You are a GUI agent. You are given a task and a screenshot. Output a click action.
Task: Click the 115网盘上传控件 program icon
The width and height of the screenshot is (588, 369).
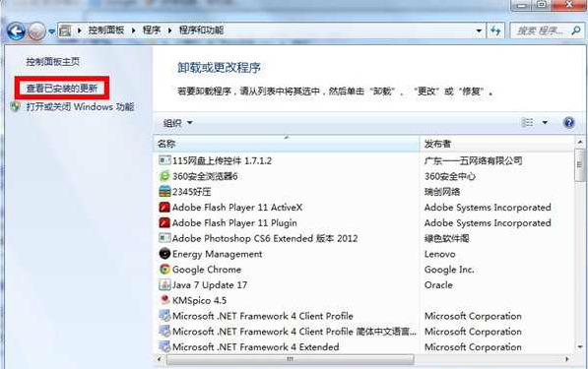click(164, 160)
